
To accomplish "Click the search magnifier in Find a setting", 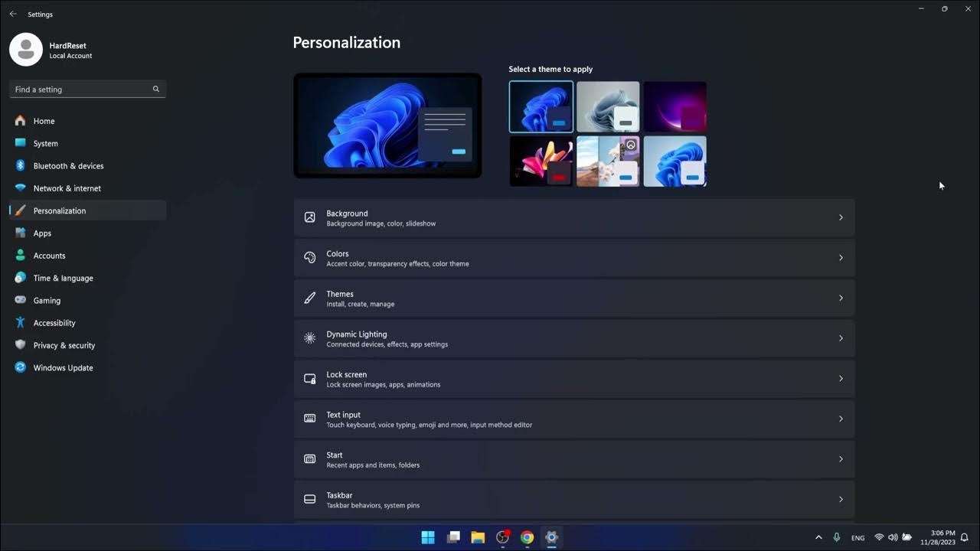I will point(155,89).
